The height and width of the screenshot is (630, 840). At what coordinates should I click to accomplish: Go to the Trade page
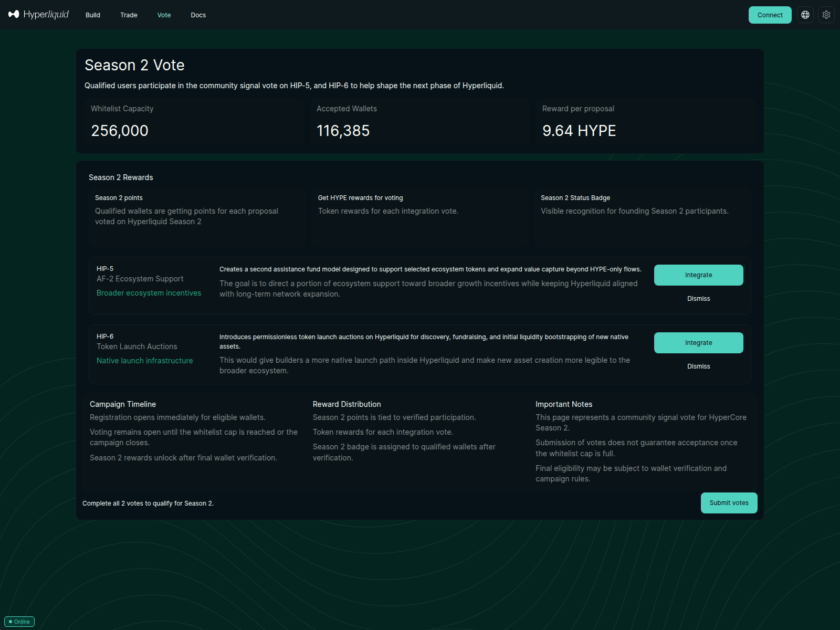(x=129, y=15)
